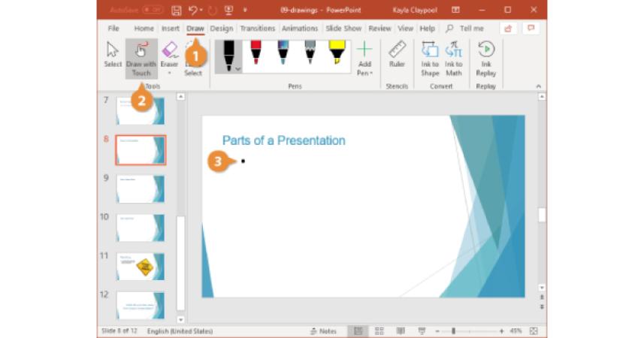Click slide area scroll down arrow
Screen dimensions: 644x338
[x=542, y=288]
